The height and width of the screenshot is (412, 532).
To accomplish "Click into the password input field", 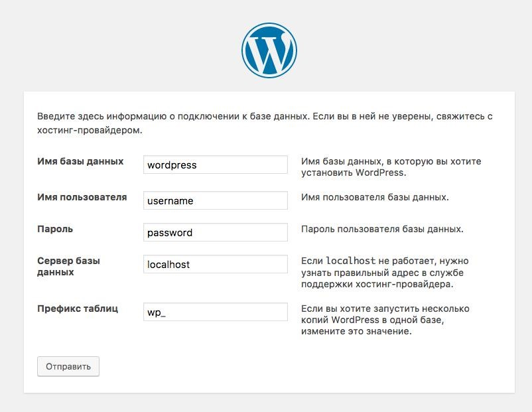I will pyautogui.click(x=216, y=232).
